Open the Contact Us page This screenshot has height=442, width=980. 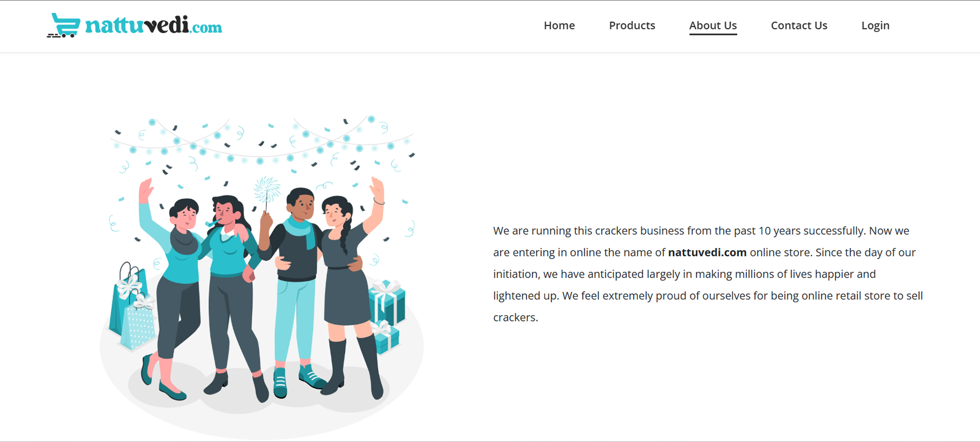coord(799,26)
